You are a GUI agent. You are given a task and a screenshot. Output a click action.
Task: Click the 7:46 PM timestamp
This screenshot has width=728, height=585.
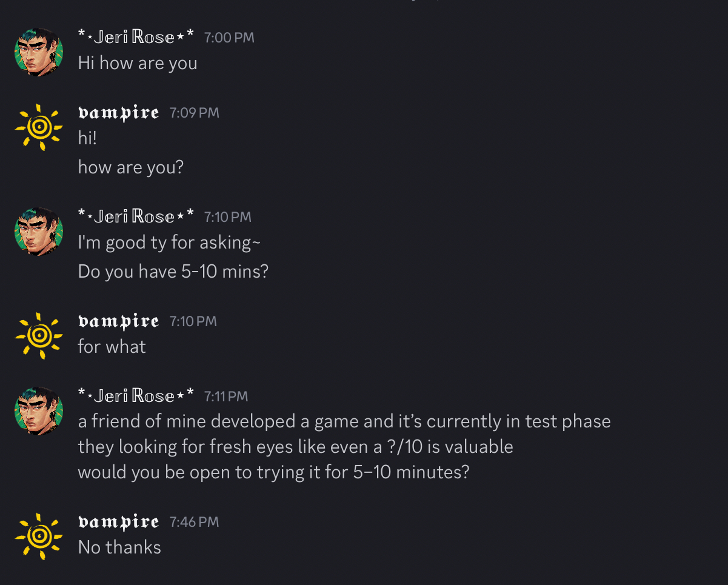click(x=194, y=522)
